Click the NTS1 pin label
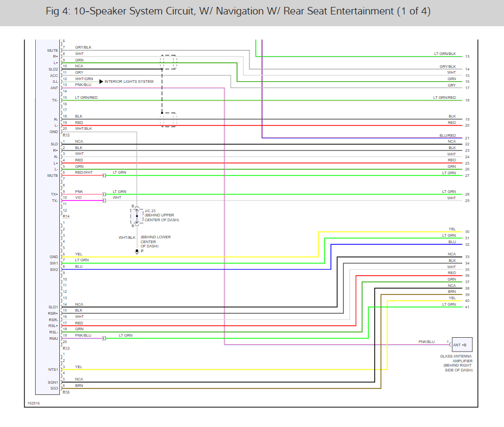504x427 pixels. coord(53,370)
